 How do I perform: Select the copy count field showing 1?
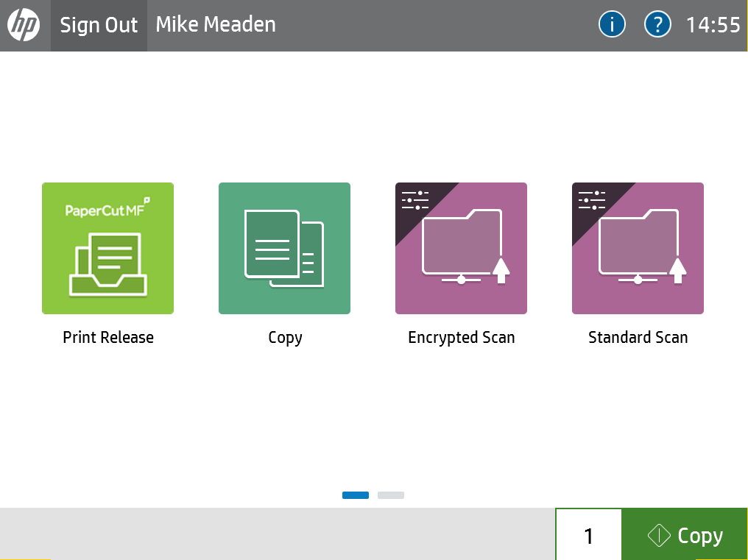[x=588, y=535]
